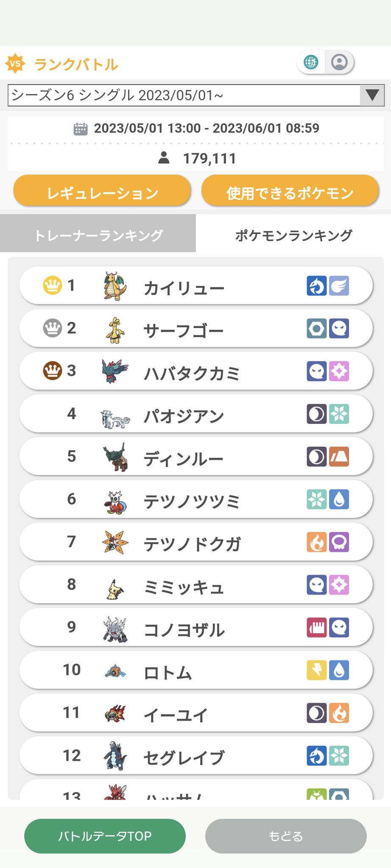This screenshot has width=391, height=868.
Task: Open the user profile icon
Action: coord(339,62)
